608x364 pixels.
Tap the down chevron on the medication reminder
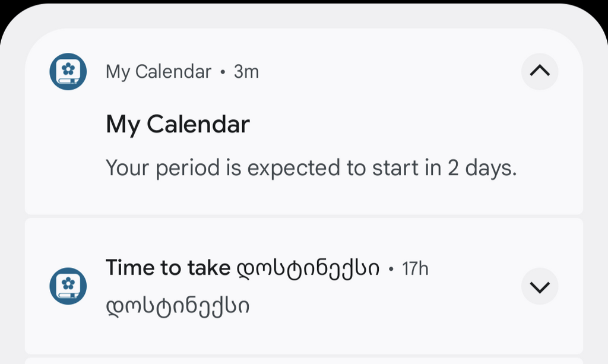(x=540, y=287)
